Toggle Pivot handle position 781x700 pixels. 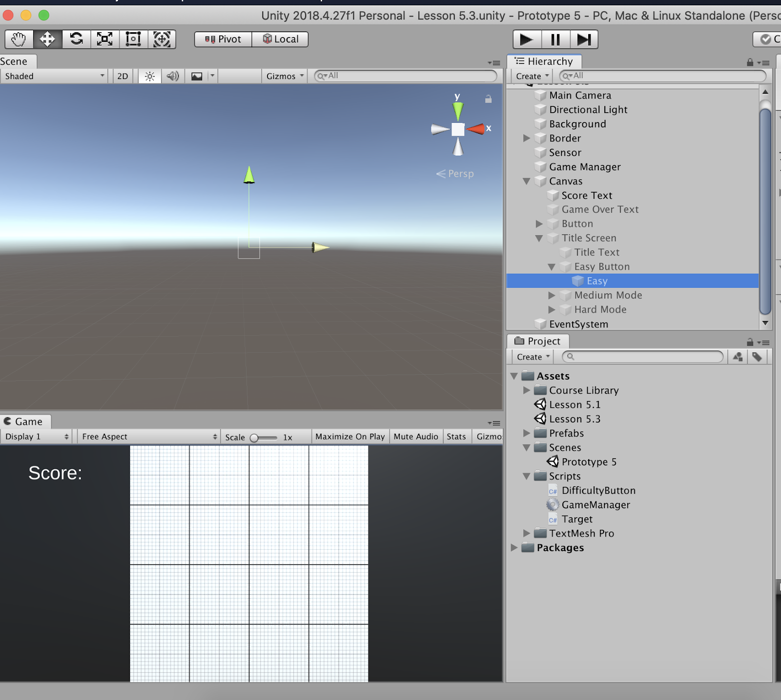(223, 39)
